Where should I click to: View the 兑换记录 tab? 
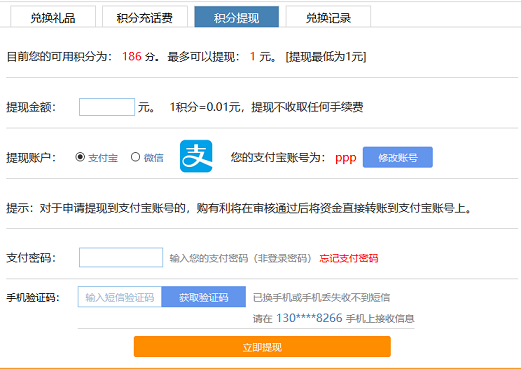point(328,17)
